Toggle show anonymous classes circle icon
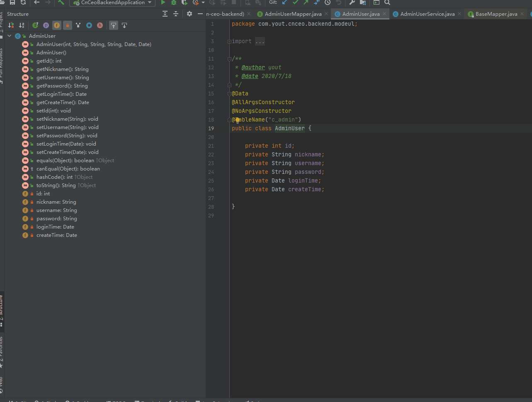The width and height of the screenshot is (532, 402). point(89,25)
